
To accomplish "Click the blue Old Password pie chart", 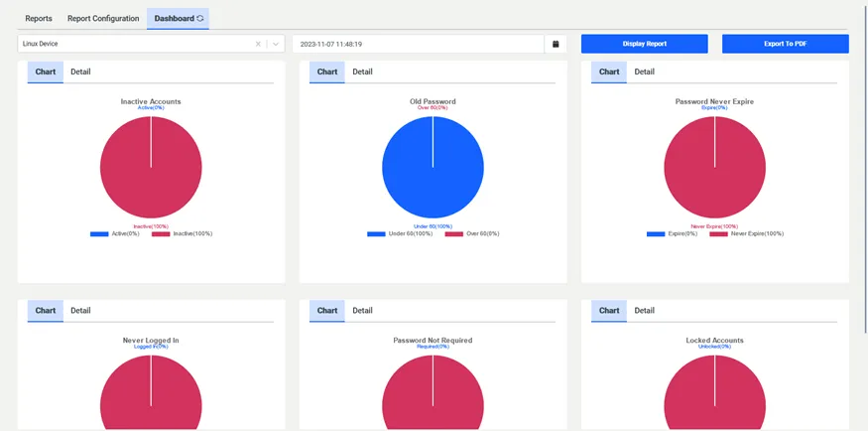I will (x=433, y=167).
